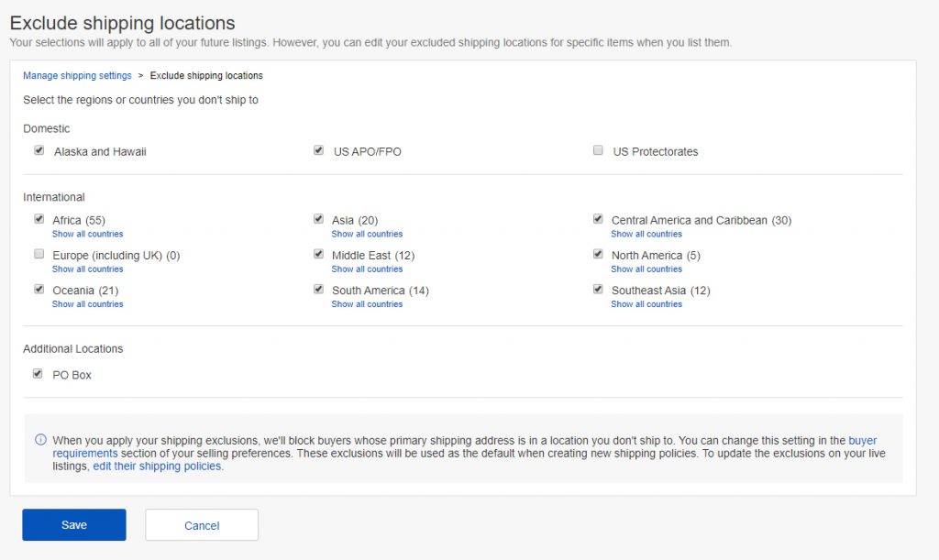Click the International section heading
The image size is (939, 560).
point(54,197)
